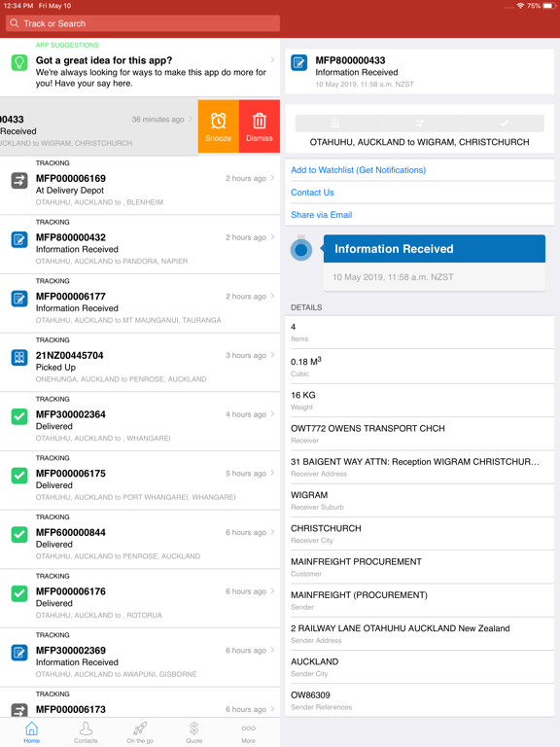560x747 pixels.
Task: Tap the Dismiss trash button
Action: pos(260,126)
